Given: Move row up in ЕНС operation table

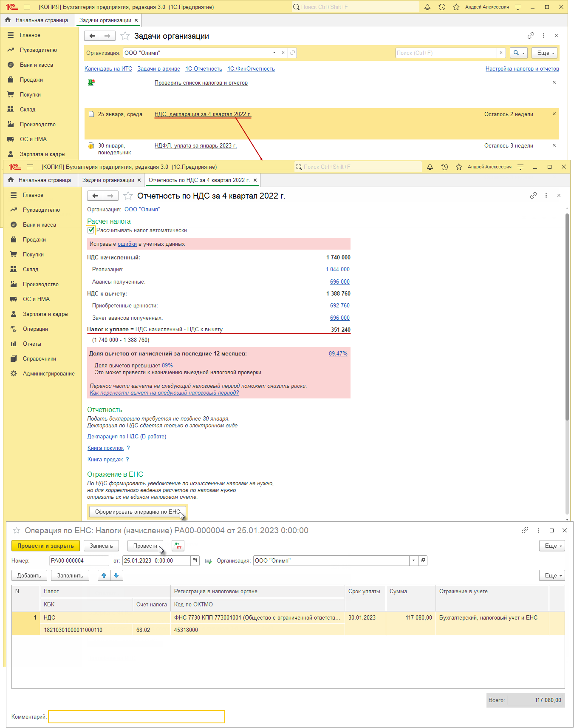Looking at the screenshot, I should pyautogui.click(x=104, y=575).
